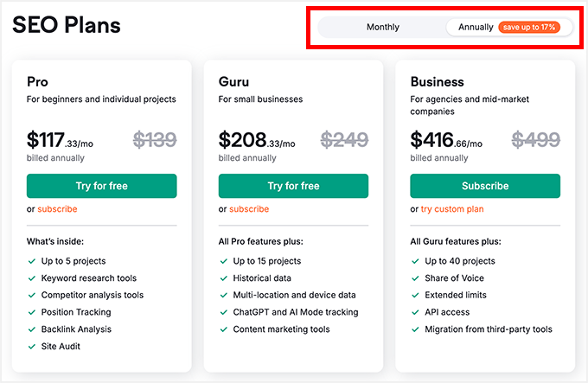Image resolution: width=588 pixels, height=383 pixels.
Task: Click checkmark next to API access
Action: coord(415,312)
